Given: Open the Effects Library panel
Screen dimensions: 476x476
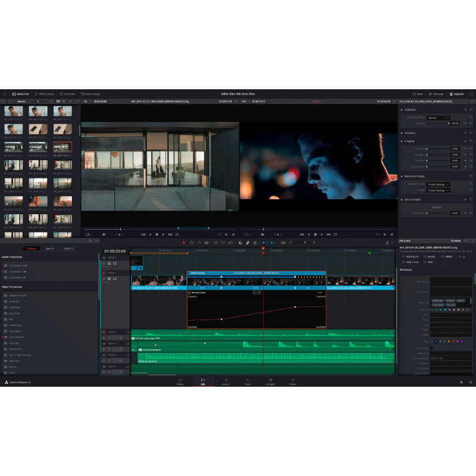Looking at the screenshot, I should tap(45, 94).
